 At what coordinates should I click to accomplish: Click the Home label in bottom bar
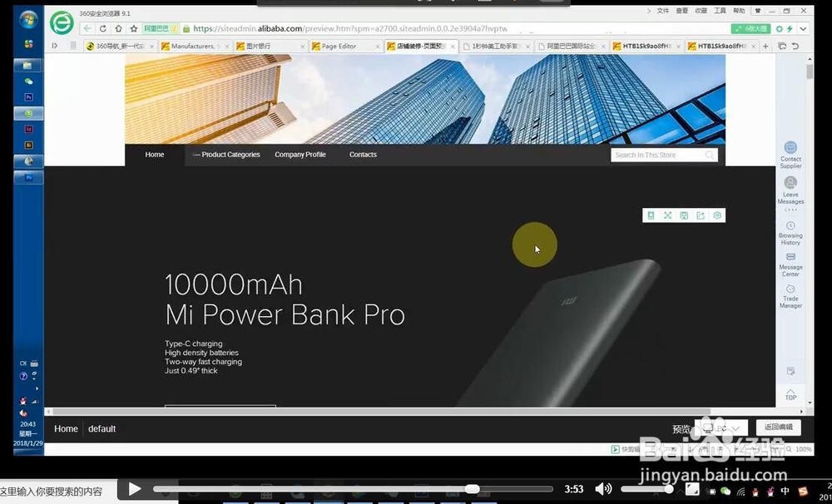tap(66, 428)
